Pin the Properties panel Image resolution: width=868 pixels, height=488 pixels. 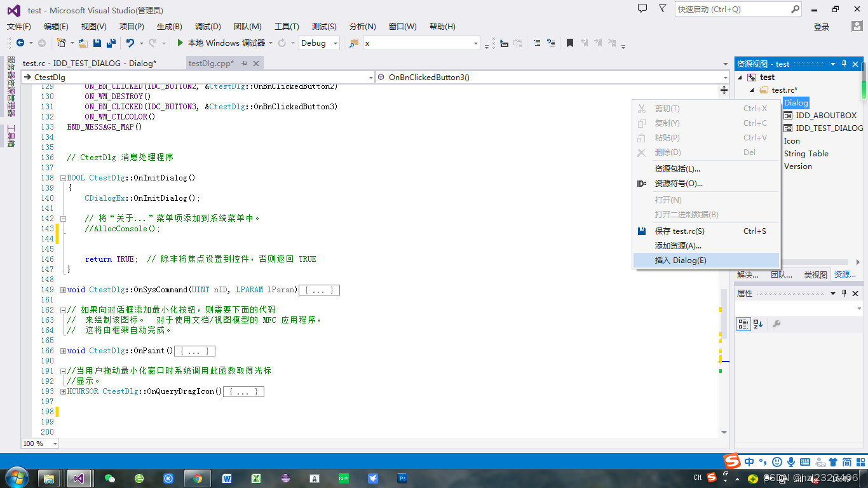click(844, 293)
